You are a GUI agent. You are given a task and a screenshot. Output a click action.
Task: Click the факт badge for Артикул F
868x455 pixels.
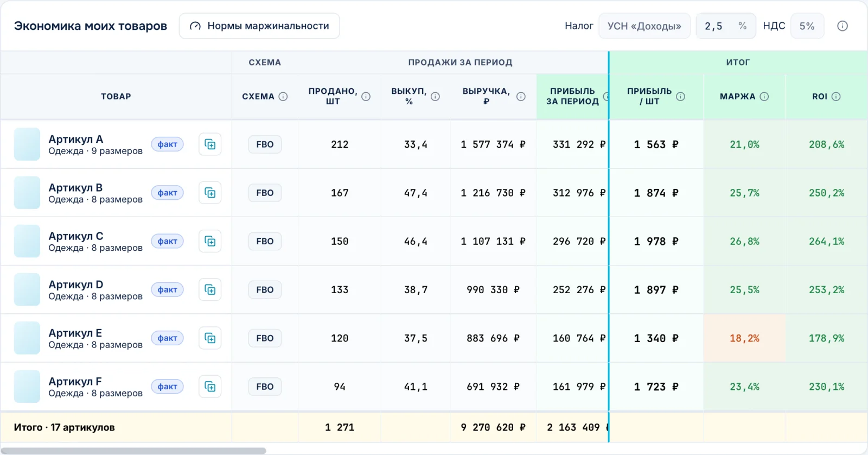pos(168,387)
